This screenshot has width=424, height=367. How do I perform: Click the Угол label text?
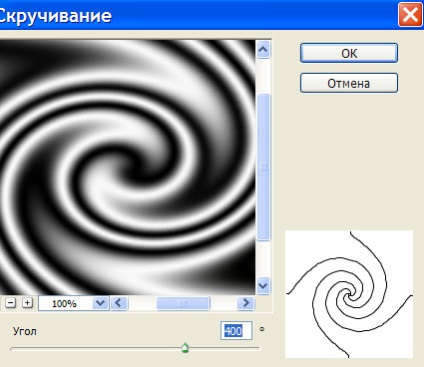pos(25,331)
